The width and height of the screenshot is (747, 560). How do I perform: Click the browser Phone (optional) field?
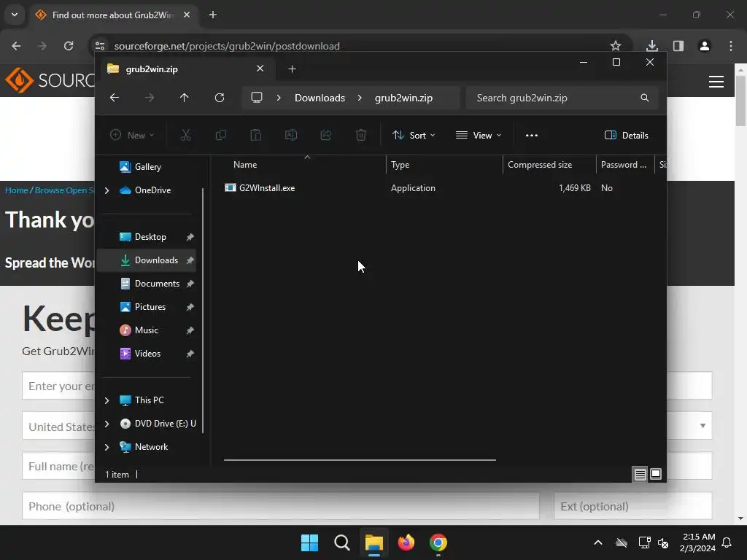pyautogui.click(x=281, y=506)
